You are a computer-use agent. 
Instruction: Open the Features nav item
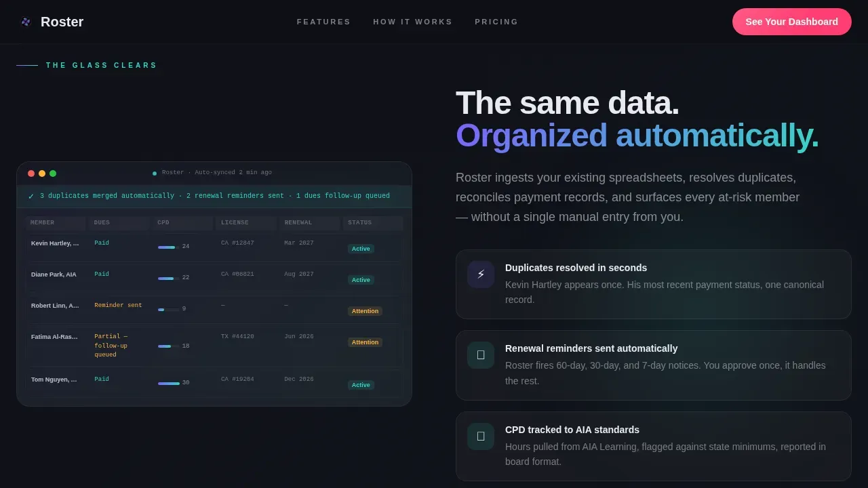click(323, 22)
